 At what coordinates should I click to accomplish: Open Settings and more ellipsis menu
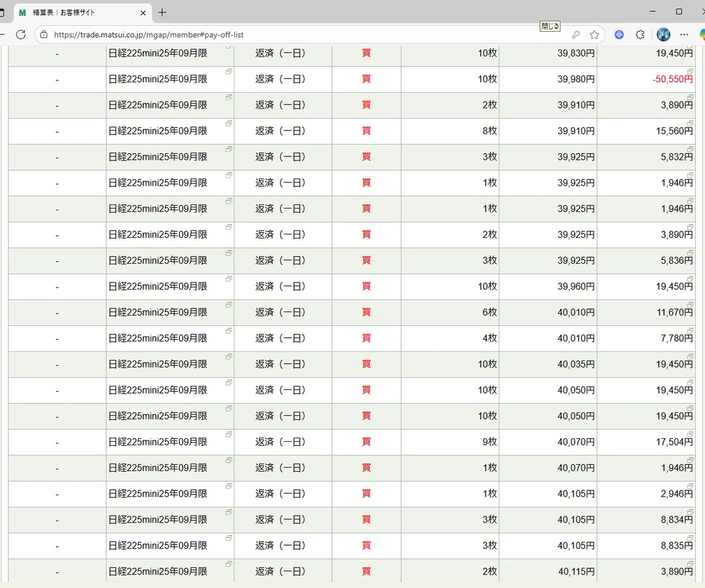[x=684, y=35]
